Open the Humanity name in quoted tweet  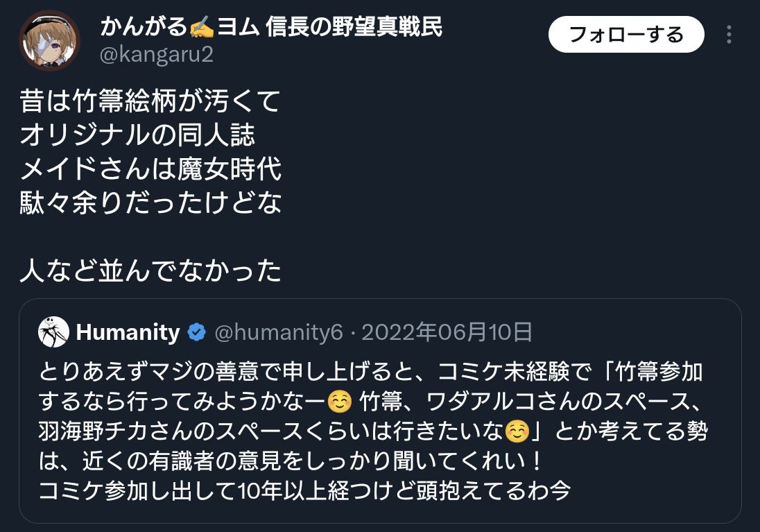pyautogui.click(x=128, y=333)
